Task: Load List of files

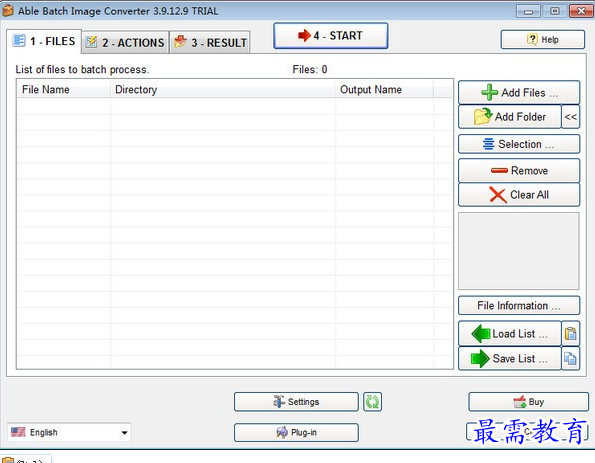Action: 510,334
